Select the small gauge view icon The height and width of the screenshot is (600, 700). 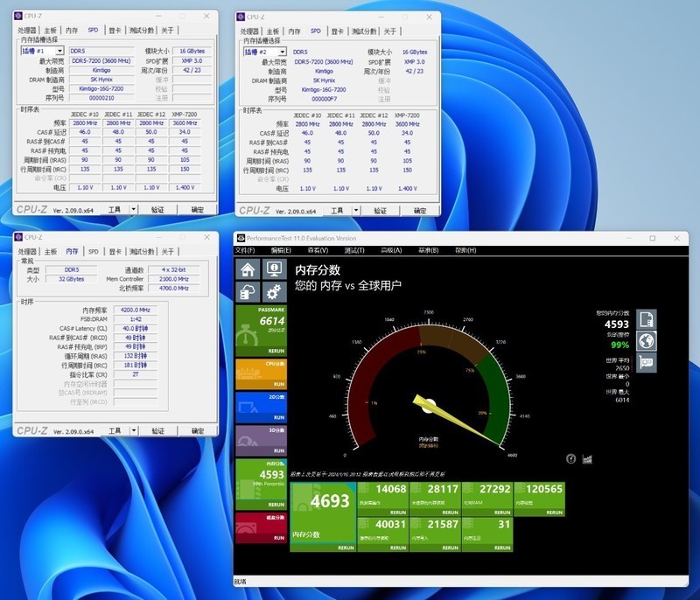point(570,458)
